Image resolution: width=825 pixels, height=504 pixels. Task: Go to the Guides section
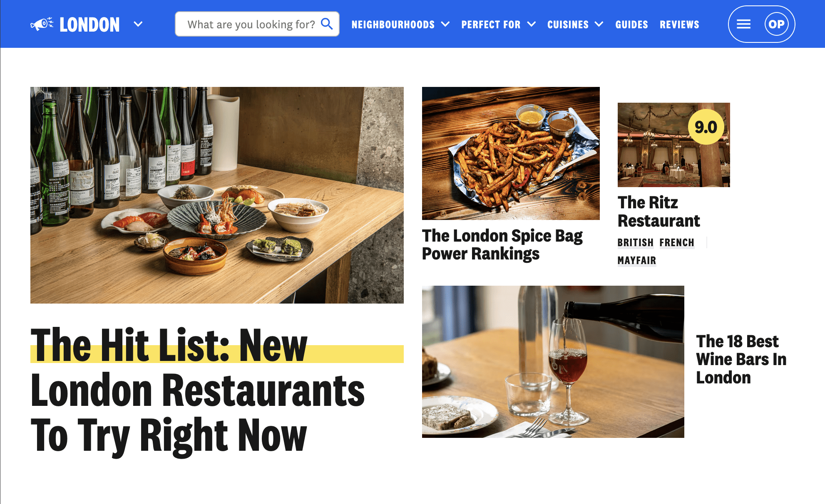point(631,25)
